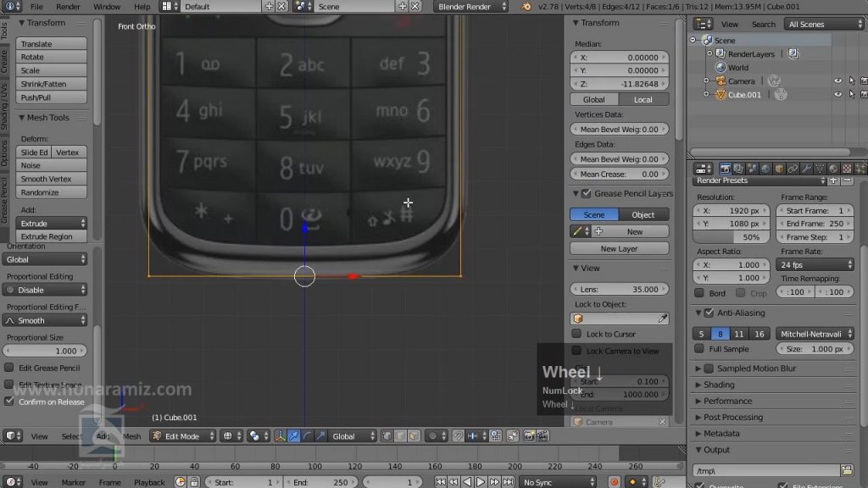Image resolution: width=868 pixels, height=488 pixels.
Task: Open the Blender Render engine dropdown
Action: point(470,7)
